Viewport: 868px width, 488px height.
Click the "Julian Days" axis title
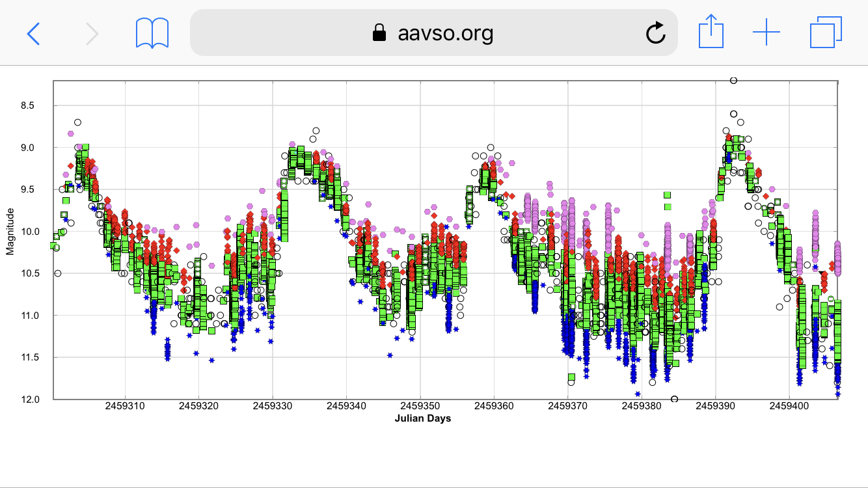click(x=422, y=418)
